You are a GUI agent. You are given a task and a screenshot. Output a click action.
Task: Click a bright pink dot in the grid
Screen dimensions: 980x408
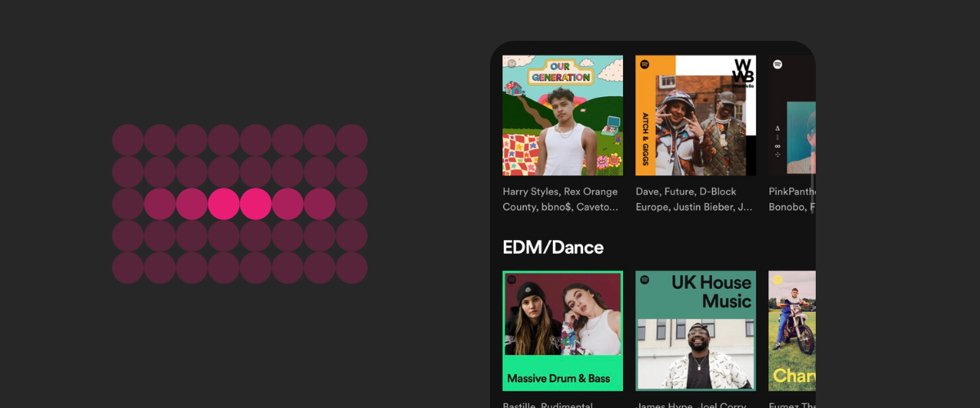click(224, 204)
